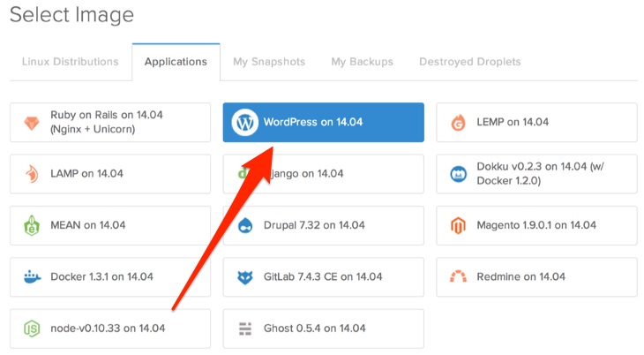Open the My Snapshots tab
The height and width of the screenshot is (355, 644).
[269, 62]
